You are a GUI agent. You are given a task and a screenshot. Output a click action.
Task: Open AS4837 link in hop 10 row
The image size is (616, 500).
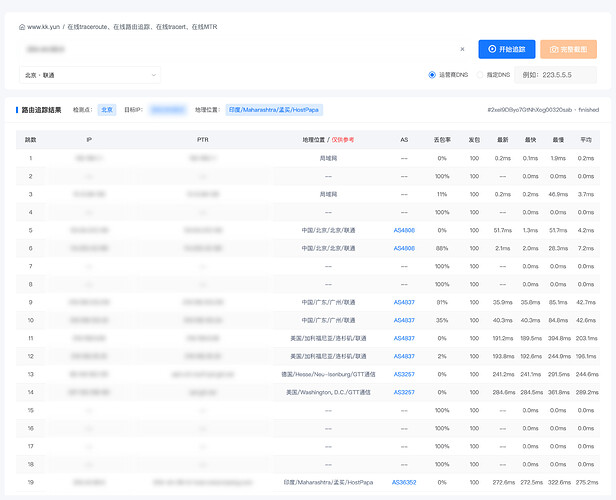click(404, 321)
